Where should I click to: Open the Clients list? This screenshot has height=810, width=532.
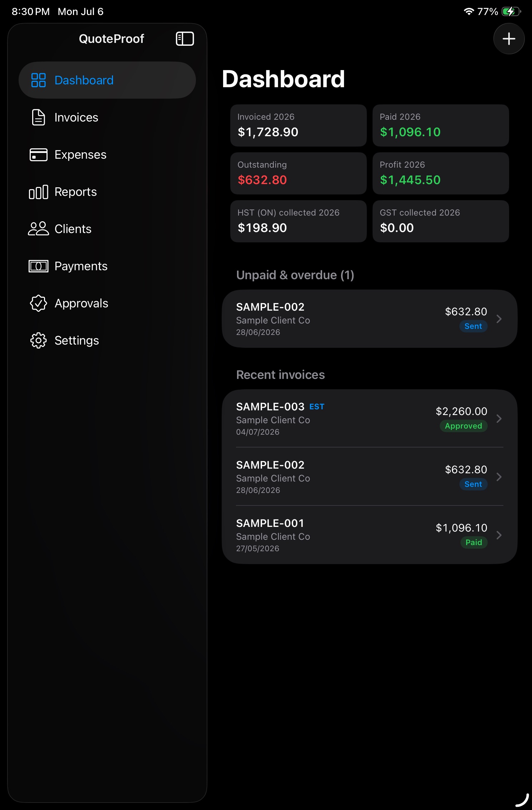click(107, 229)
